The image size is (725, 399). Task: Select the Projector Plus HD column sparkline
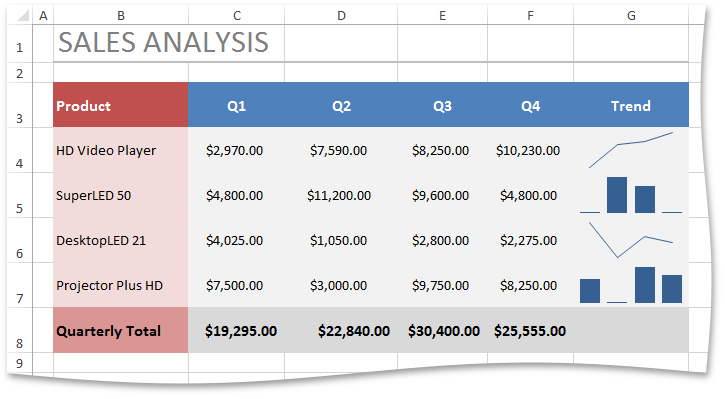point(631,285)
